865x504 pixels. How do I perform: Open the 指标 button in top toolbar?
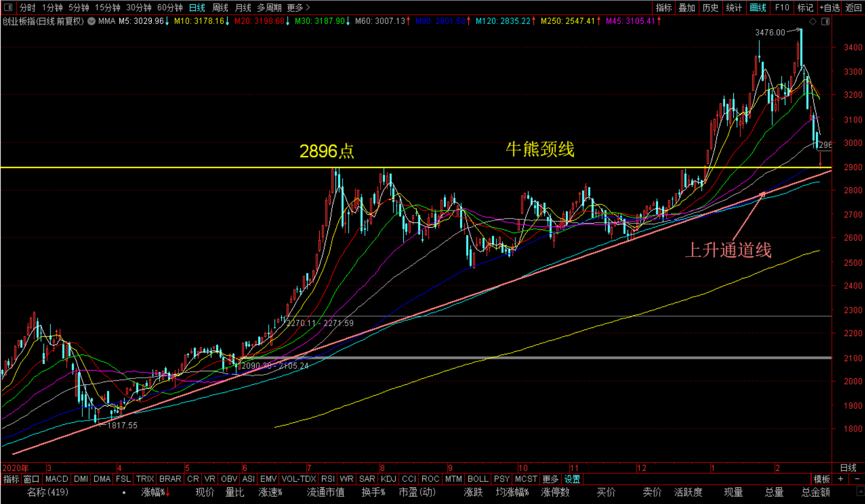click(664, 8)
